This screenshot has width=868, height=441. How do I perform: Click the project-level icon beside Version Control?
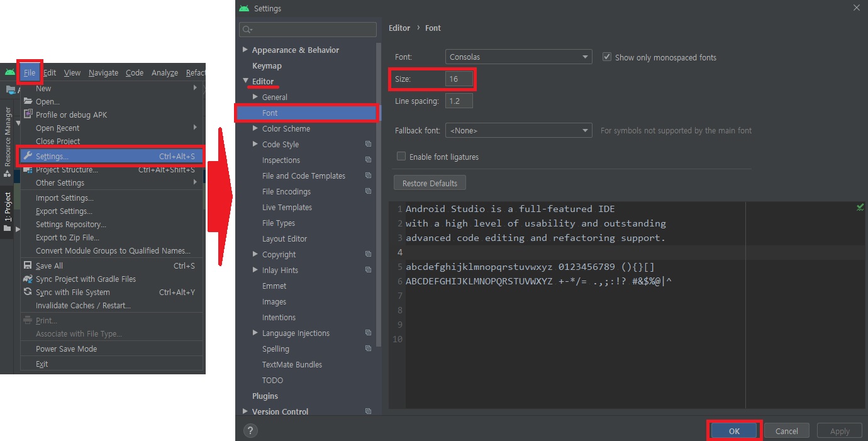tap(369, 411)
